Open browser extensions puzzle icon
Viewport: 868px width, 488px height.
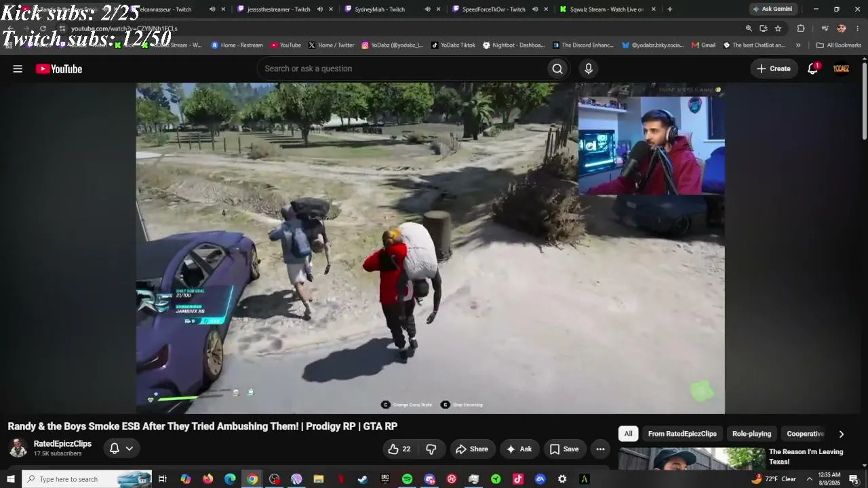[x=801, y=28]
